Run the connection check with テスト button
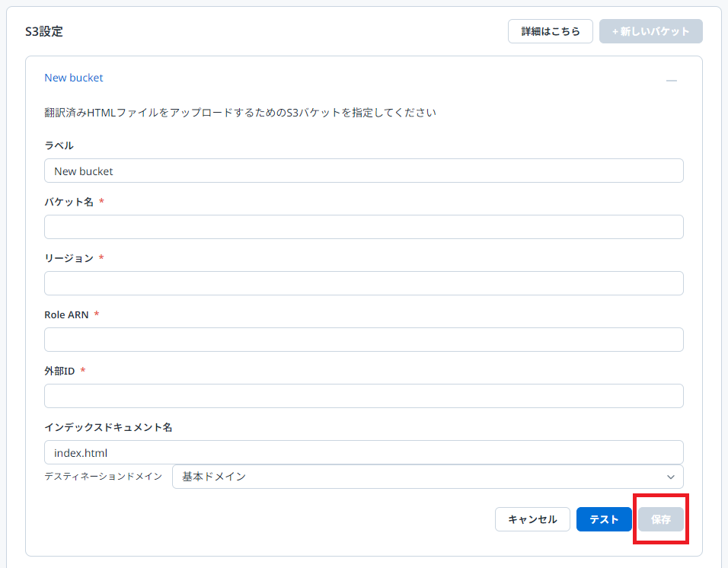Viewport: 728px width, 568px height. tap(604, 519)
